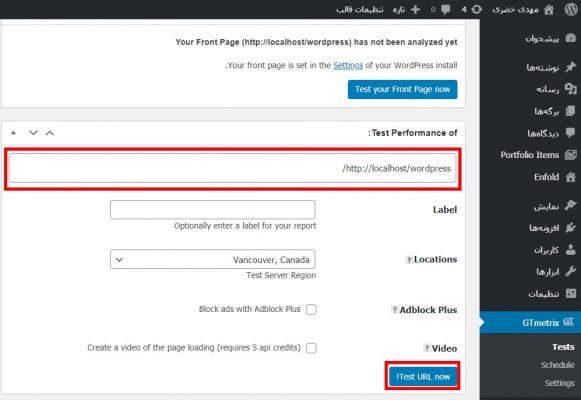The image size is (581, 400).
Task: Click Test your Front Page now button
Action: tap(402, 89)
